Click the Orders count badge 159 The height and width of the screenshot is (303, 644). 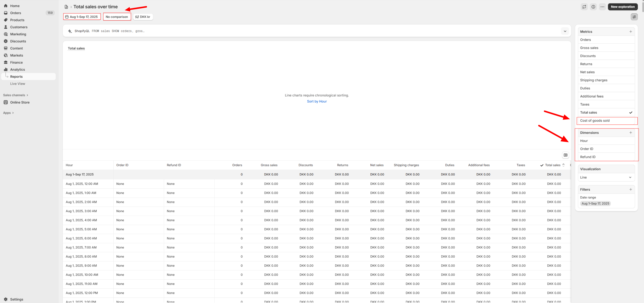pos(50,13)
